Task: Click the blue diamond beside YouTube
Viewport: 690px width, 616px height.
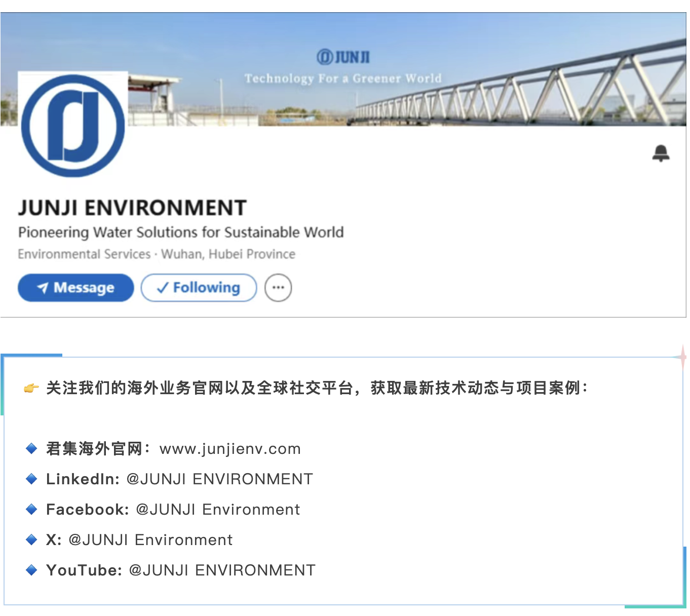Action: pos(31,570)
